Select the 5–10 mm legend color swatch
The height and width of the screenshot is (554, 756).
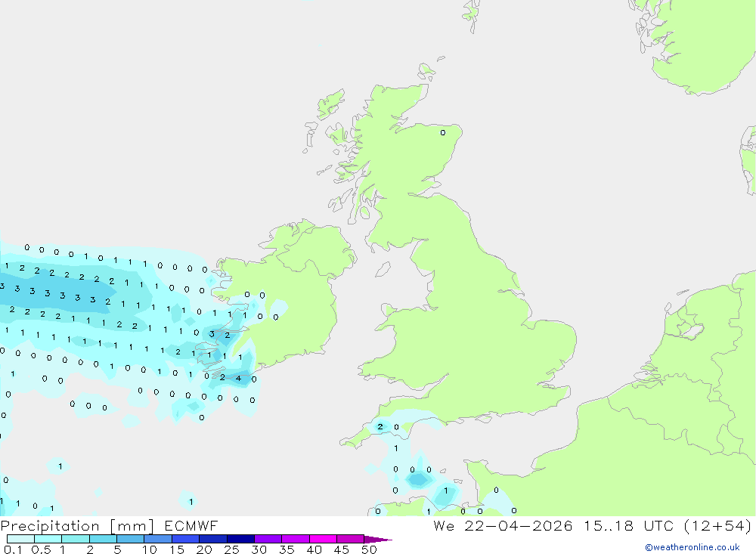(131, 539)
